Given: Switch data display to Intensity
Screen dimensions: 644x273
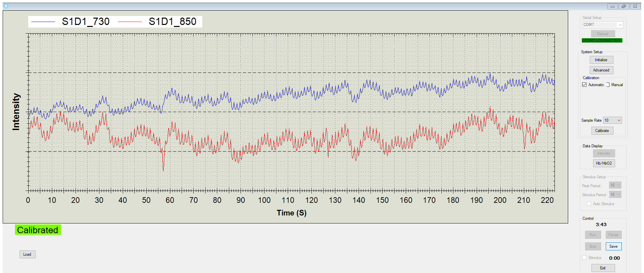Looking at the screenshot, I should pyautogui.click(x=604, y=153).
